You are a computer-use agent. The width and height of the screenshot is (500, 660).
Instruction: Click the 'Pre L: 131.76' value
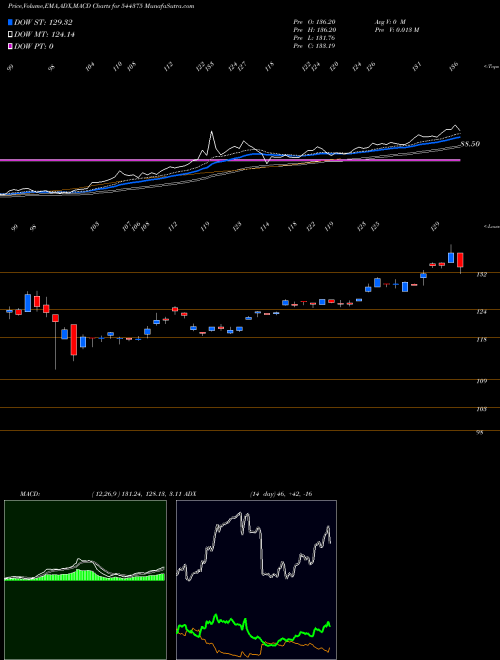point(314,38)
